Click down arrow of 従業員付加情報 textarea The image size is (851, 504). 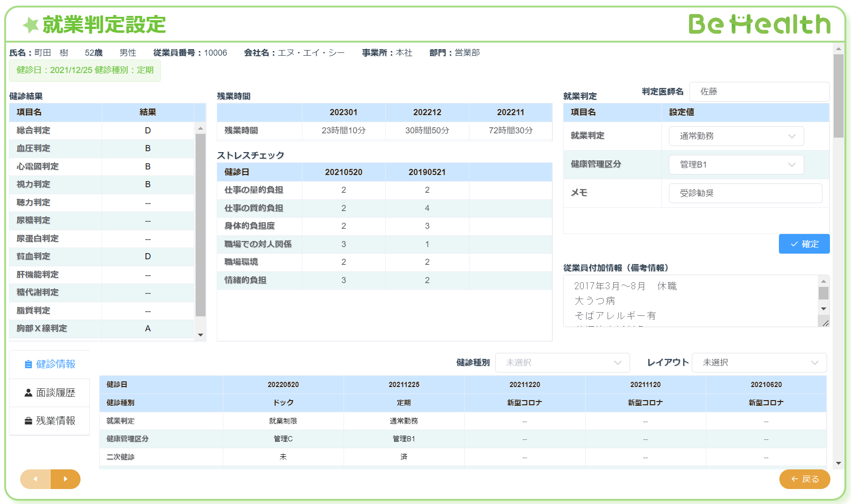pyautogui.click(x=823, y=309)
